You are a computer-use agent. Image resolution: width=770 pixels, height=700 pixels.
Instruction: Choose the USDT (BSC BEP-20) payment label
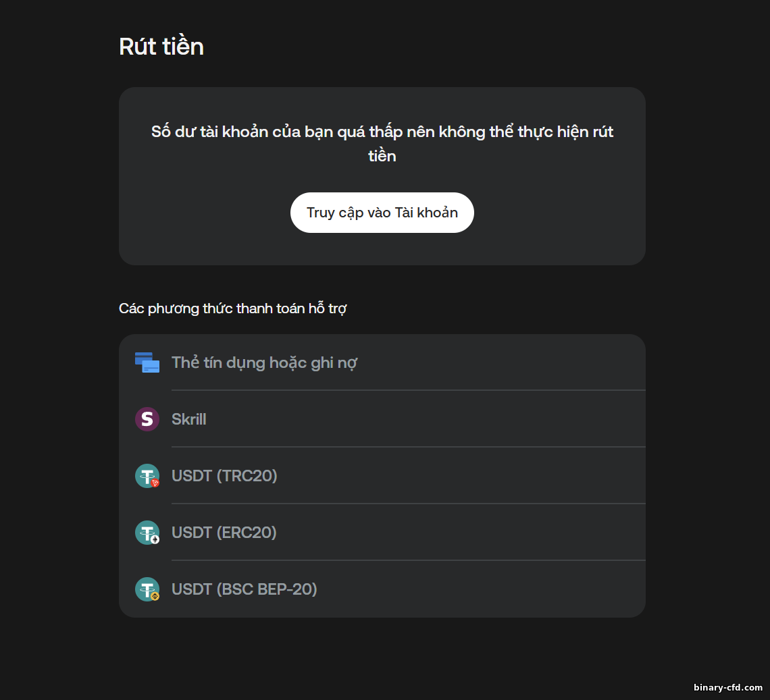pos(245,589)
